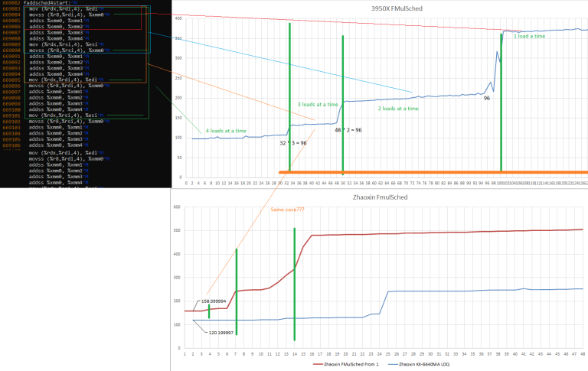
Task: Click the Zhaoxin FMulSched From 1 legend entry
Action: [346, 364]
